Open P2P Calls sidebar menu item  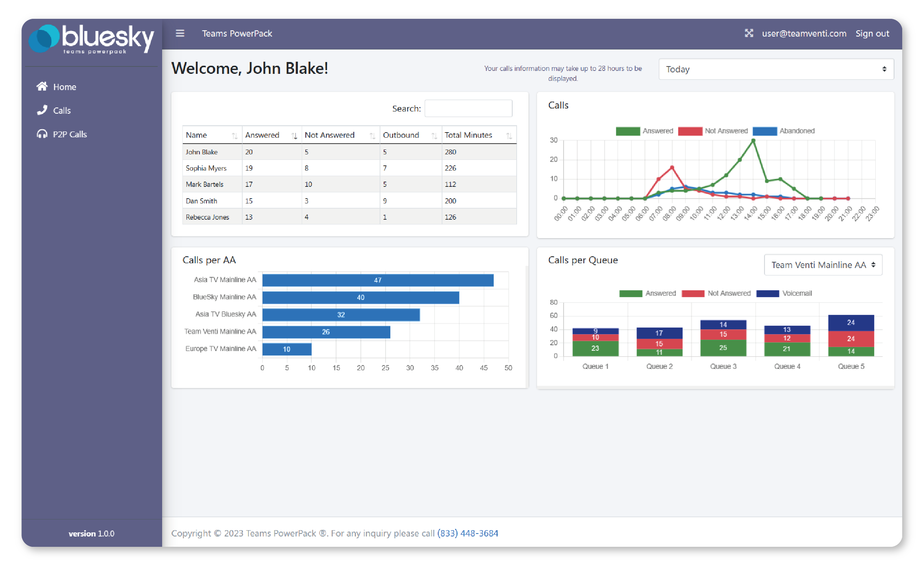(x=70, y=134)
